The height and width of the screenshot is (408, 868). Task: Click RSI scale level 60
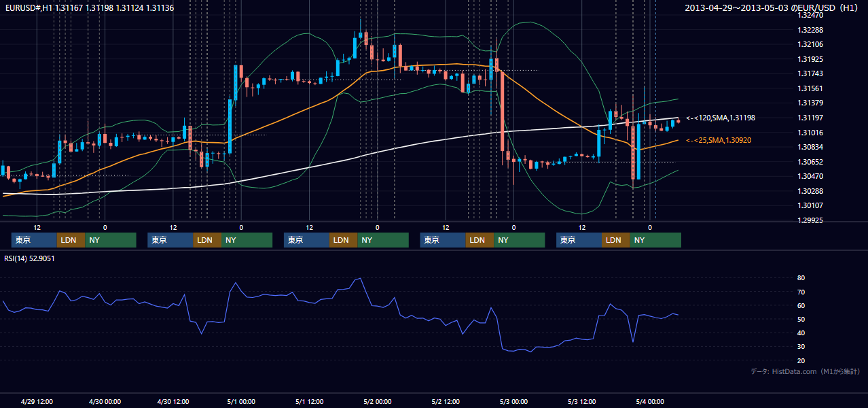801,305
